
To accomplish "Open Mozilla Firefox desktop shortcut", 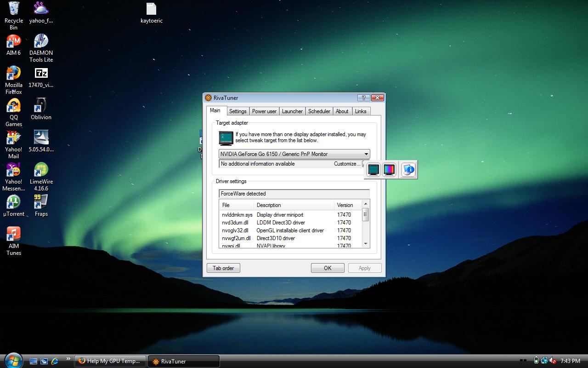I will [x=14, y=80].
